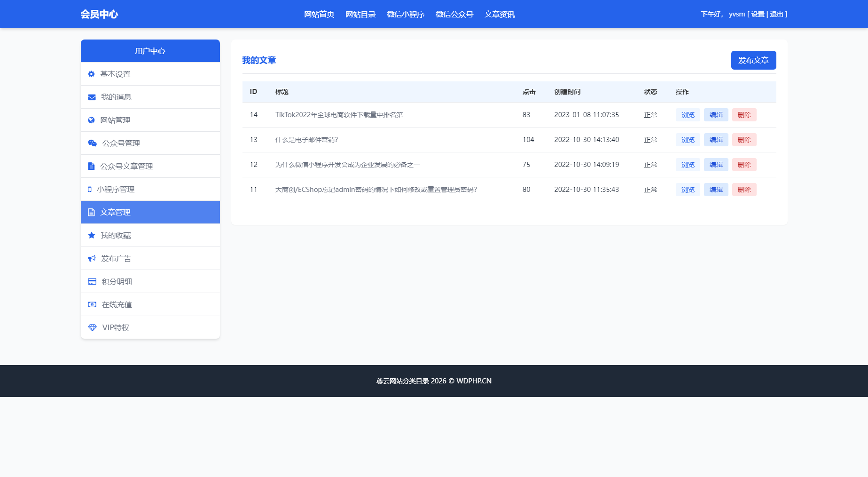Edit article 12 with 编辑
This screenshot has width=868, height=477.
pyautogui.click(x=716, y=165)
